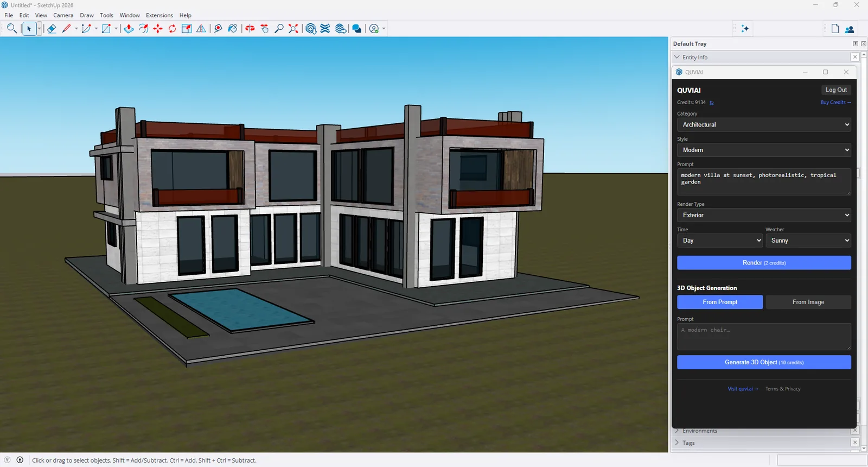Select the Eraser tool

tap(52, 29)
